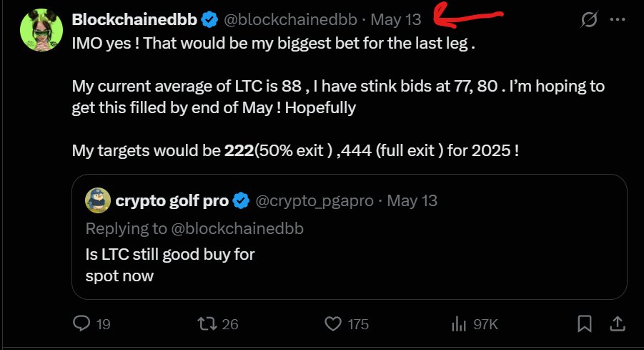This screenshot has height=350, width=644.
Task: Like the tweet with the heart icon
Action: [332, 324]
